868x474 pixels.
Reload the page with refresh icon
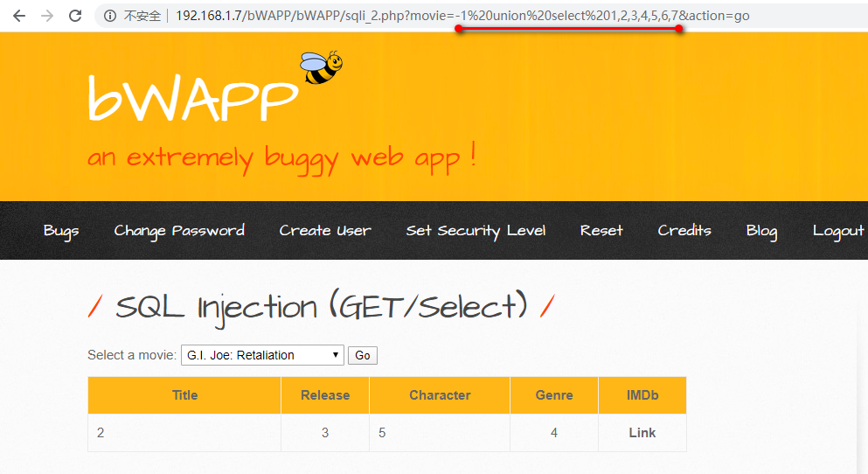(75, 16)
